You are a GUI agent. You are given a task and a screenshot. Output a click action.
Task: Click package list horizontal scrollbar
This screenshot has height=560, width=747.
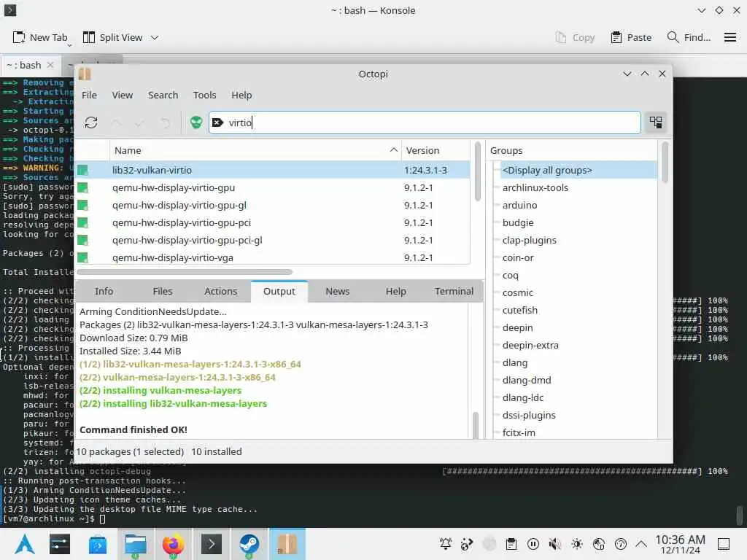coord(185,272)
